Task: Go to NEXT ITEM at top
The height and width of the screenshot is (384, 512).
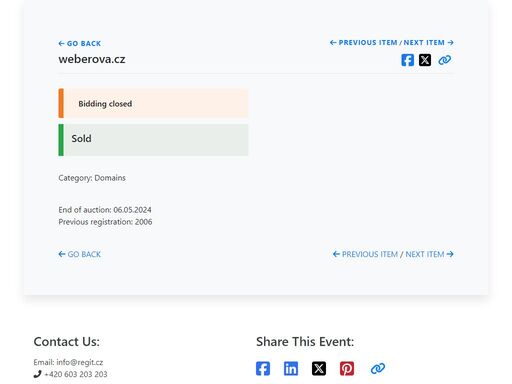Action: pyautogui.click(x=429, y=43)
